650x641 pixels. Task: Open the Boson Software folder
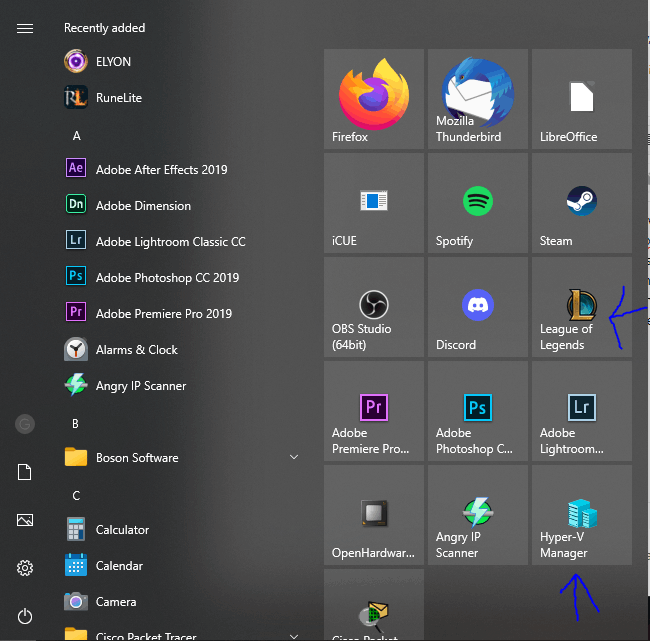click(182, 457)
